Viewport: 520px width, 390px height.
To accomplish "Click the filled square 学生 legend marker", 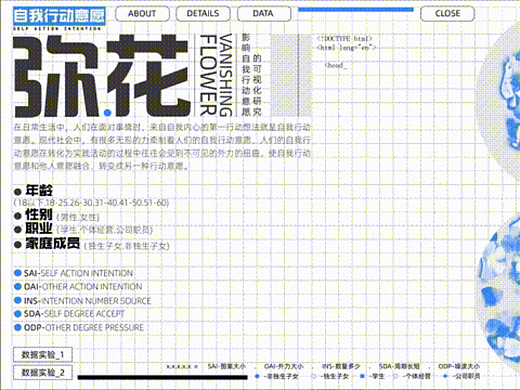I will click(x=362, y=376).
